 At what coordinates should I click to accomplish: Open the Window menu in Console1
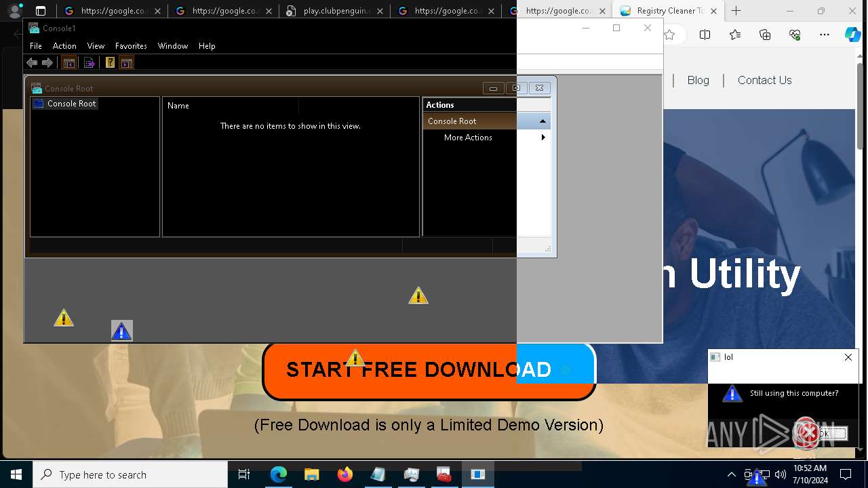172,46
